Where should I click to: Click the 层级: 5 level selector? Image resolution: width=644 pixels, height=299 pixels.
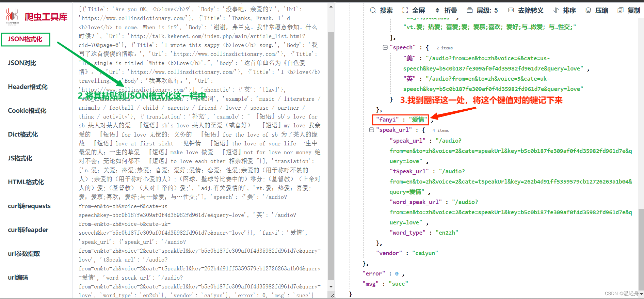pyautogui.click(x=487, y=10)
